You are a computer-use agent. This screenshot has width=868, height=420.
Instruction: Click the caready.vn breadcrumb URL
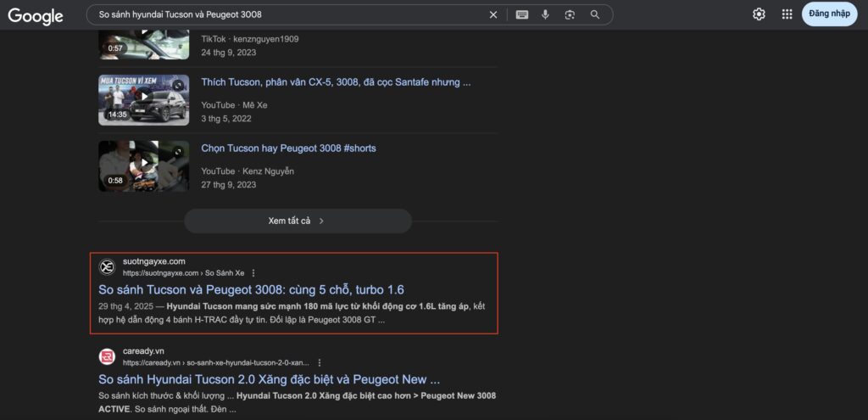pyautogui.click(x=216, y=363)
